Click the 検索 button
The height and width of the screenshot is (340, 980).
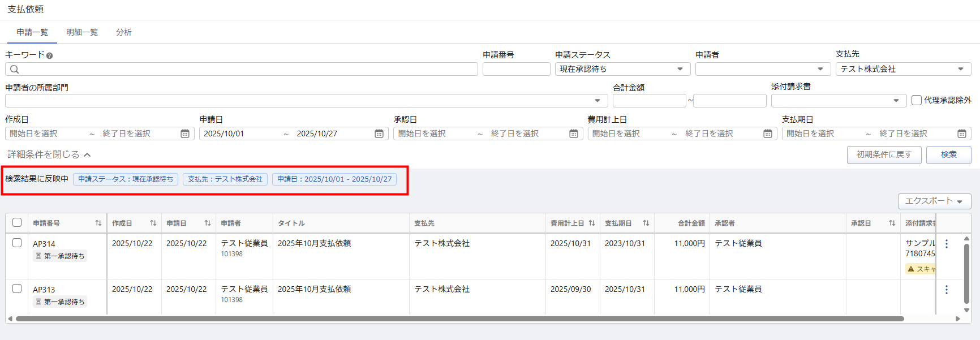click(x=948, y=154)
